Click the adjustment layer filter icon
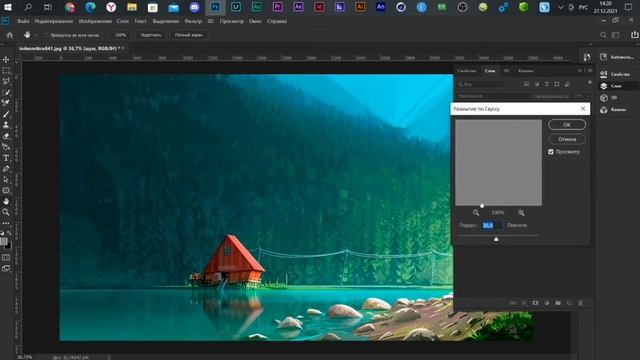Image resolution: width=640 pixels, height=360 pixels. pyautogui.click(x=537, y=84)
